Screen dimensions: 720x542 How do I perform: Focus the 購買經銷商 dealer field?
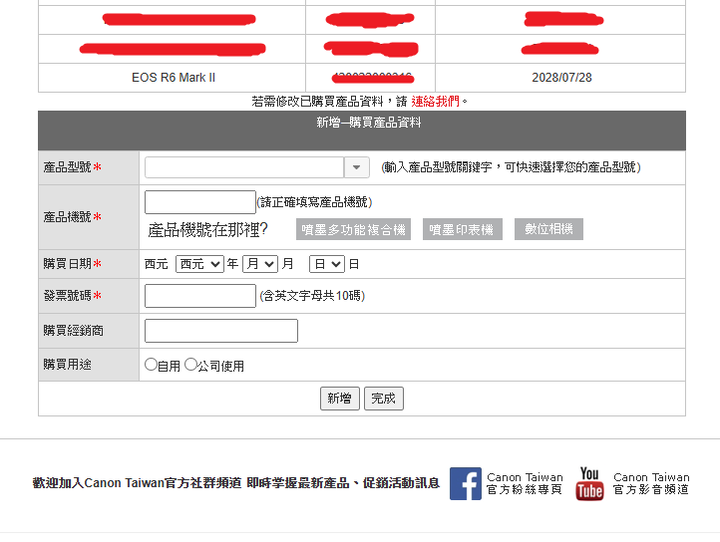[221, 331]
